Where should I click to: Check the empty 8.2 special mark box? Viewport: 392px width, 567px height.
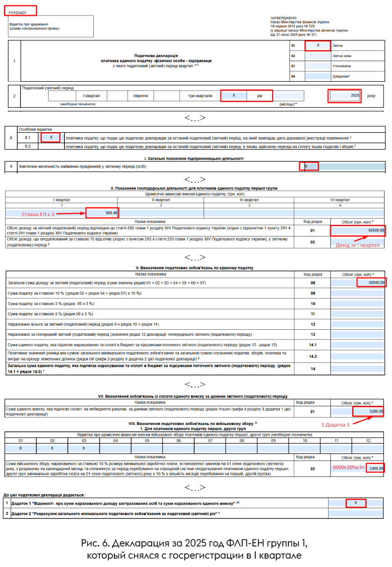[51, 146]
